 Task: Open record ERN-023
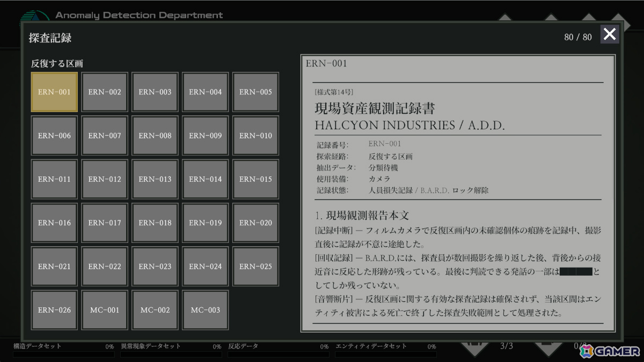155,267
